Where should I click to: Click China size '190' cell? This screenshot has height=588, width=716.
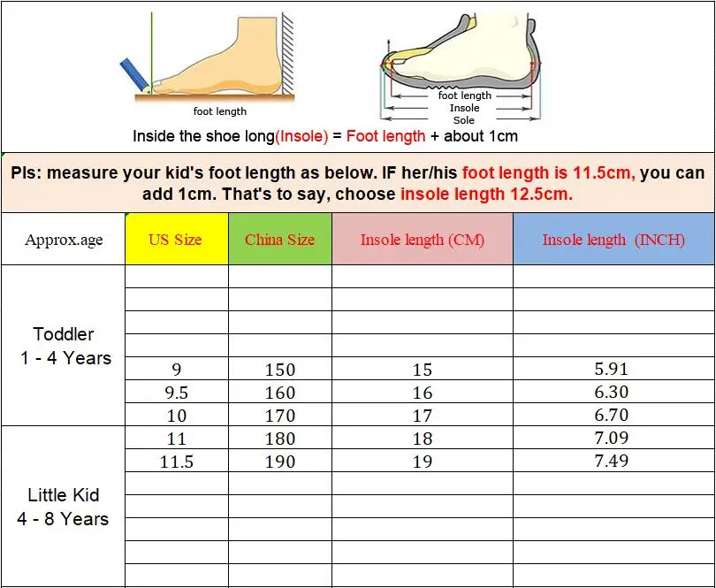click(280, 461)
